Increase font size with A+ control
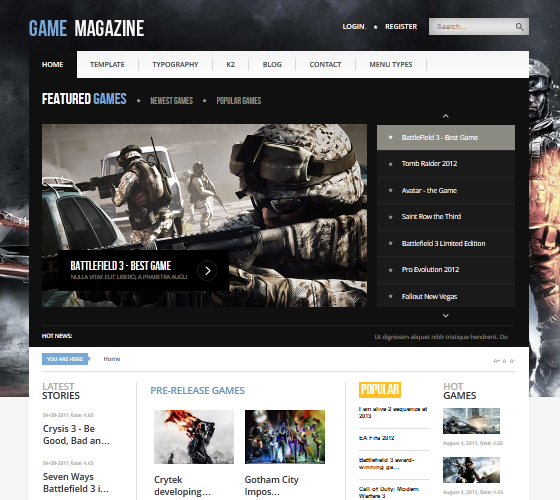The width and height of the screenshot is (560, 500). (496, 361)
